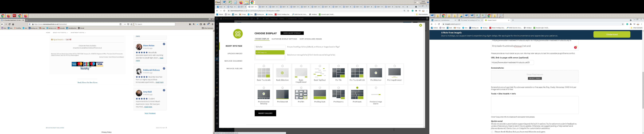Open Firefox page actions ellipsis menu
The height and width of the screenshot is (134, 644).
tap(125, 24)
